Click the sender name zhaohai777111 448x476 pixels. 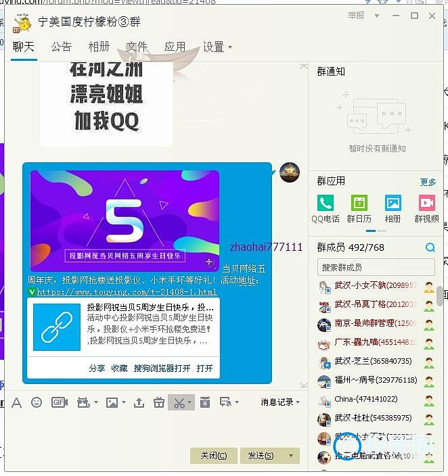point(266,247)
